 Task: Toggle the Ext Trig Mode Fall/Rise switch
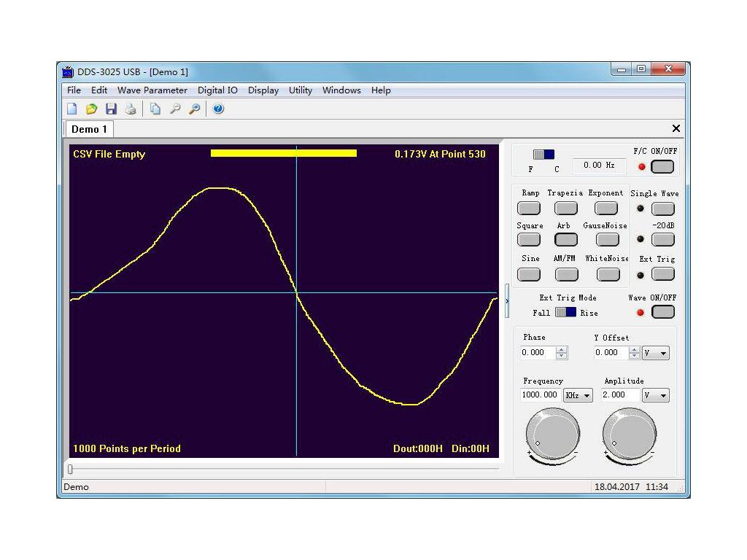click(x=565, y=312)
